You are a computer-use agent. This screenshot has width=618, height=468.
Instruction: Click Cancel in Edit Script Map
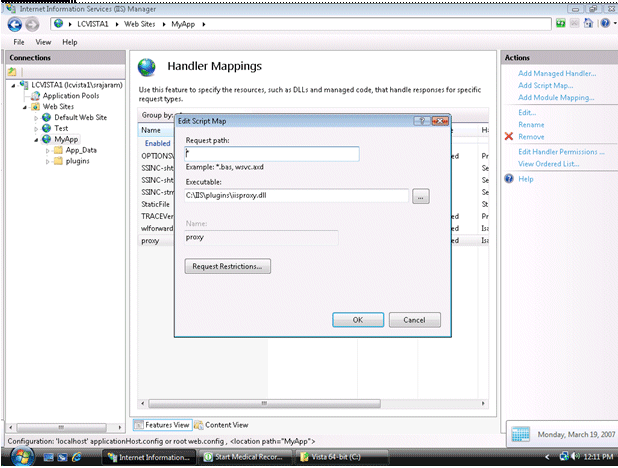415,320
